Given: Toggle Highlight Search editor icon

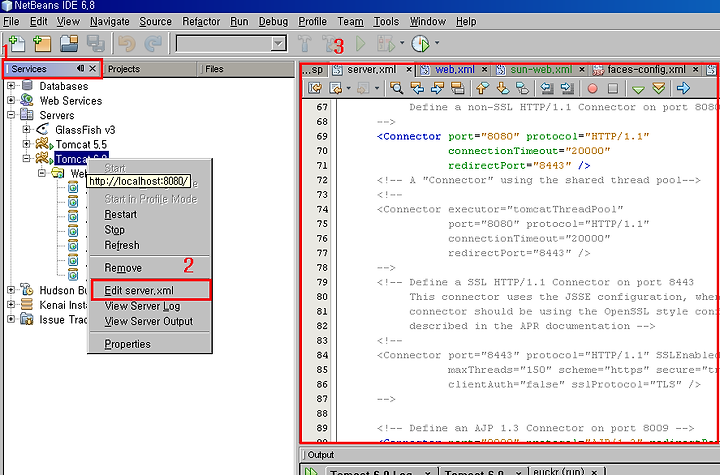Looking at the screenshot, I should coord(458,88).
